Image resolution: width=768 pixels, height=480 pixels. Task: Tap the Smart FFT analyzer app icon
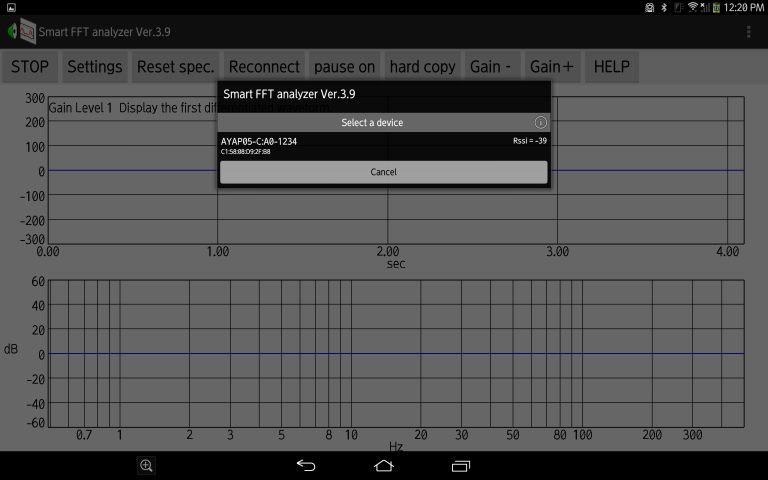click(x=20, y=31)
